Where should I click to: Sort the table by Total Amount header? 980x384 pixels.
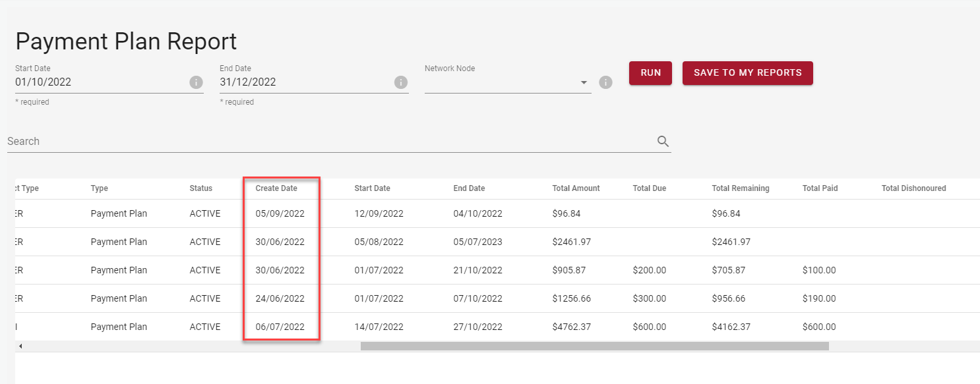[576, 188]
